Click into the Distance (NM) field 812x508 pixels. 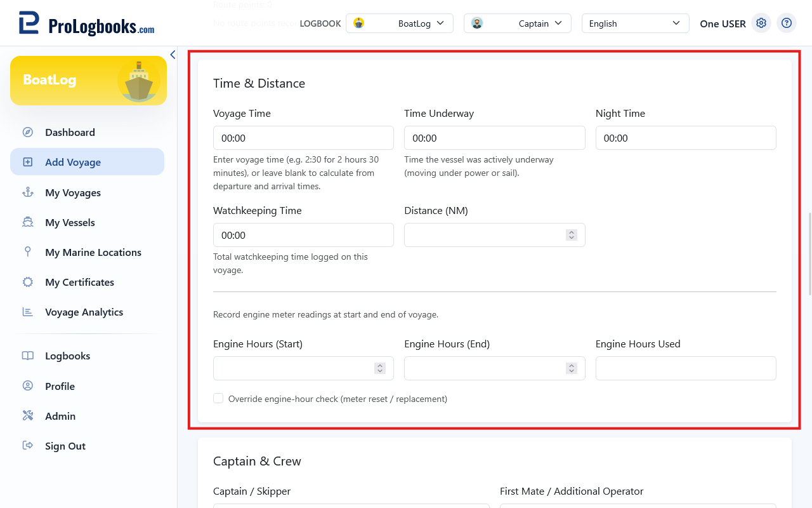point(494,235)
